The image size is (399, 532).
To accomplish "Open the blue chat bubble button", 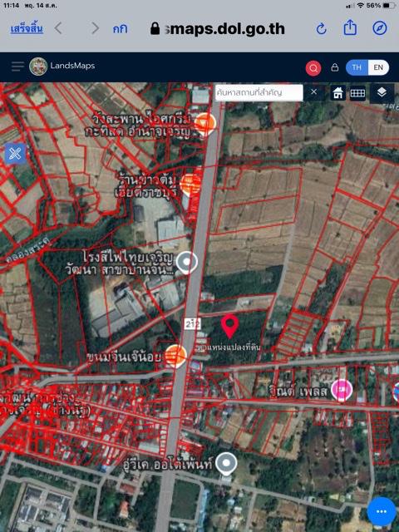I will pos(381,511).
